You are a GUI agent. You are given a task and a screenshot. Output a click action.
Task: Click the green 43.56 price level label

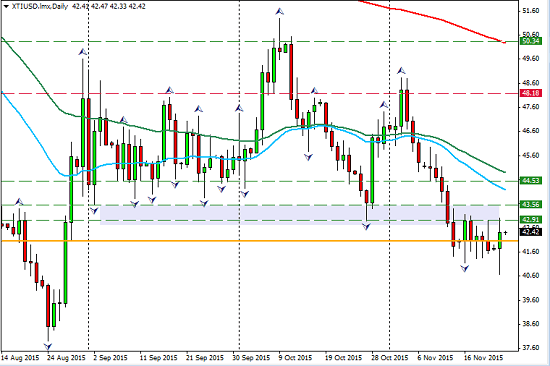[531, 205]
